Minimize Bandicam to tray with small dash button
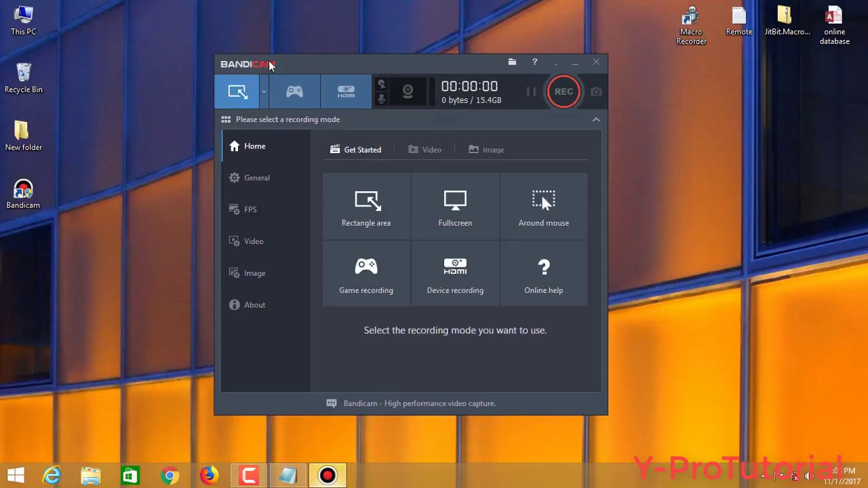 tap(556, 63)
